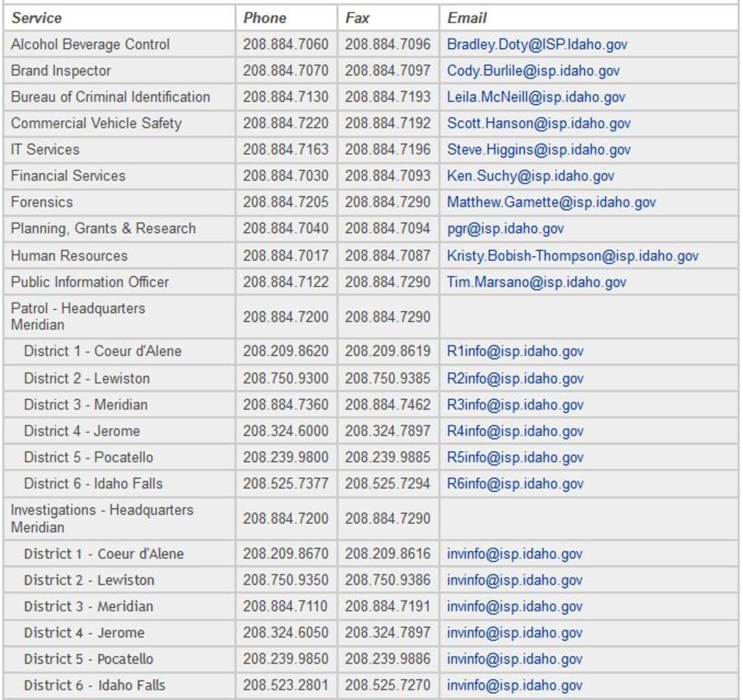Select Bureau of Criminal Identification text
Image resolution: width=743 pixels, height=700 pixels.
tap(110, 97)
